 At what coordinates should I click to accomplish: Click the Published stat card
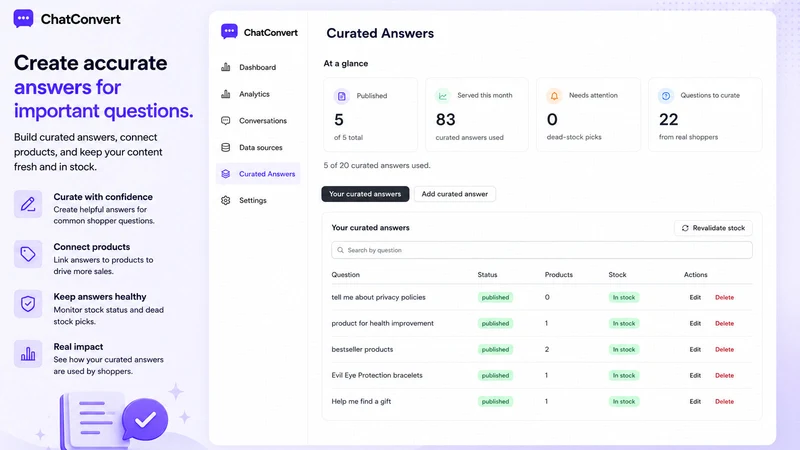370,115
